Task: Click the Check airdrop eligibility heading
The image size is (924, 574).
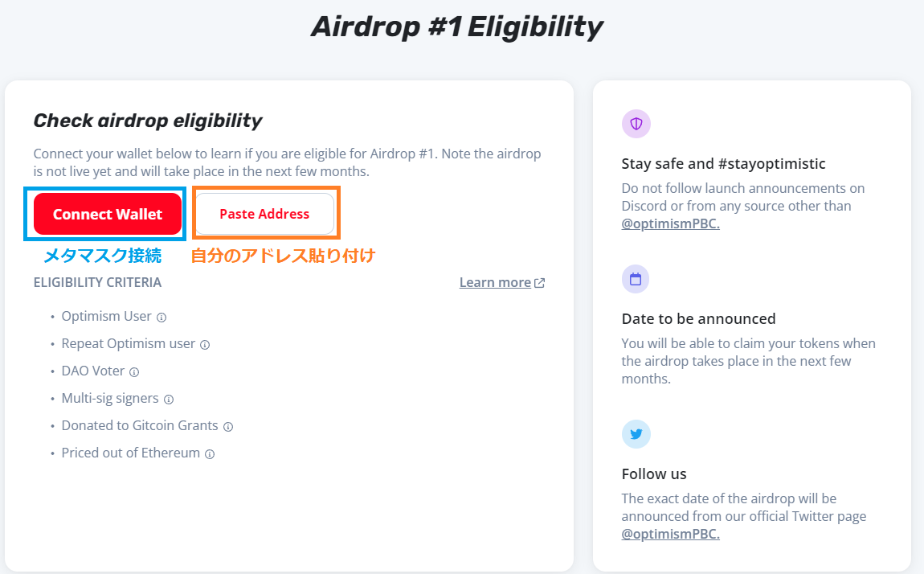Action: tap(148, 121)
